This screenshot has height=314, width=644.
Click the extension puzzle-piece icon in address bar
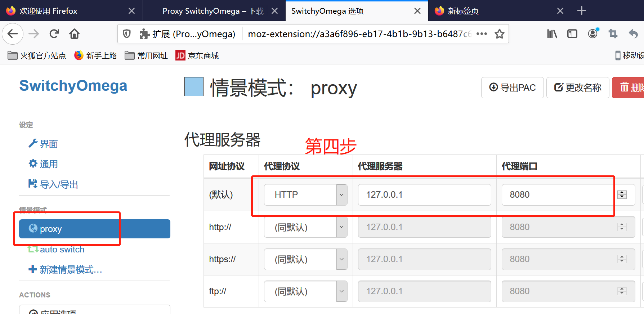(x=144, y=34)
